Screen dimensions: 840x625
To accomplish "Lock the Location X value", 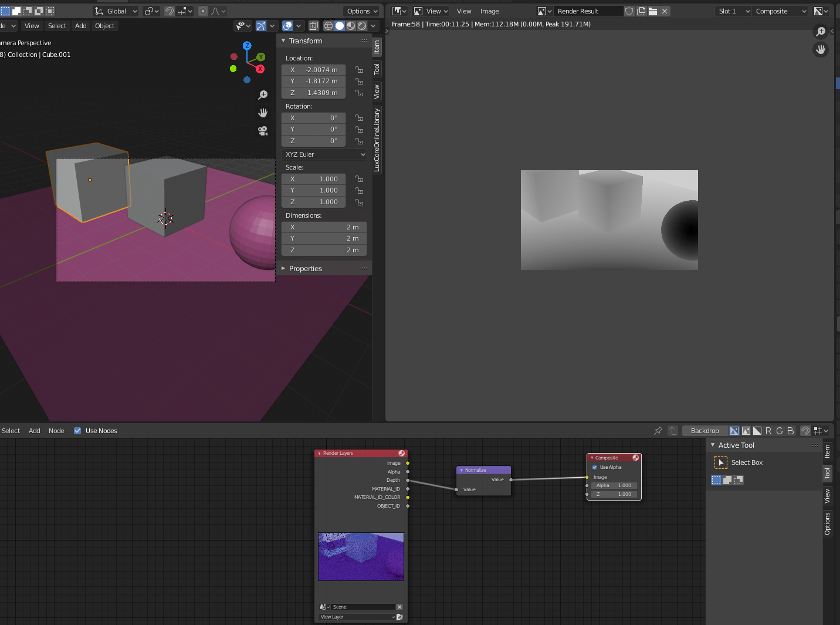I will (x=359, y=70).
